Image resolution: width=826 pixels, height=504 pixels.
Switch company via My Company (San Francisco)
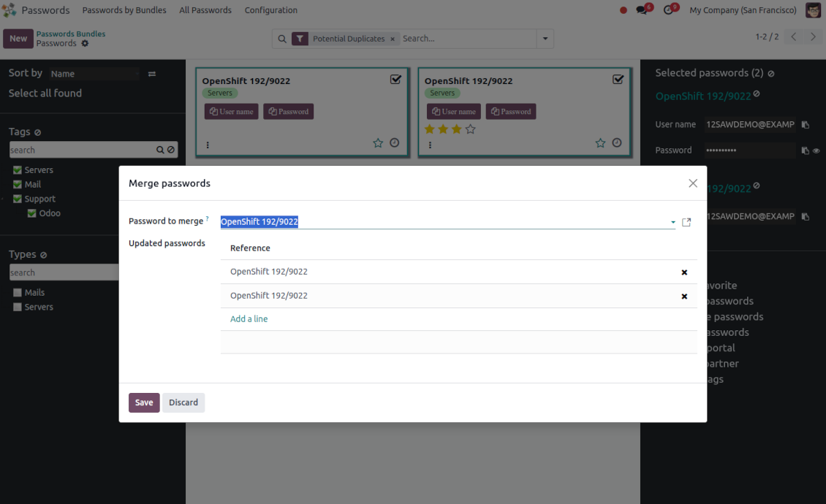[x=743, y=10]
